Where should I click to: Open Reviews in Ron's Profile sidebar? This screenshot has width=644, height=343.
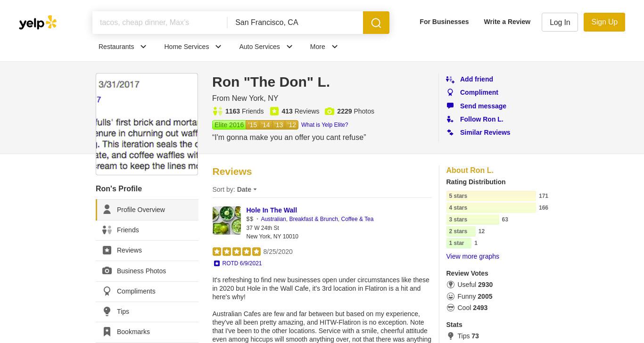pyautogui.click(x=147, y=250)
